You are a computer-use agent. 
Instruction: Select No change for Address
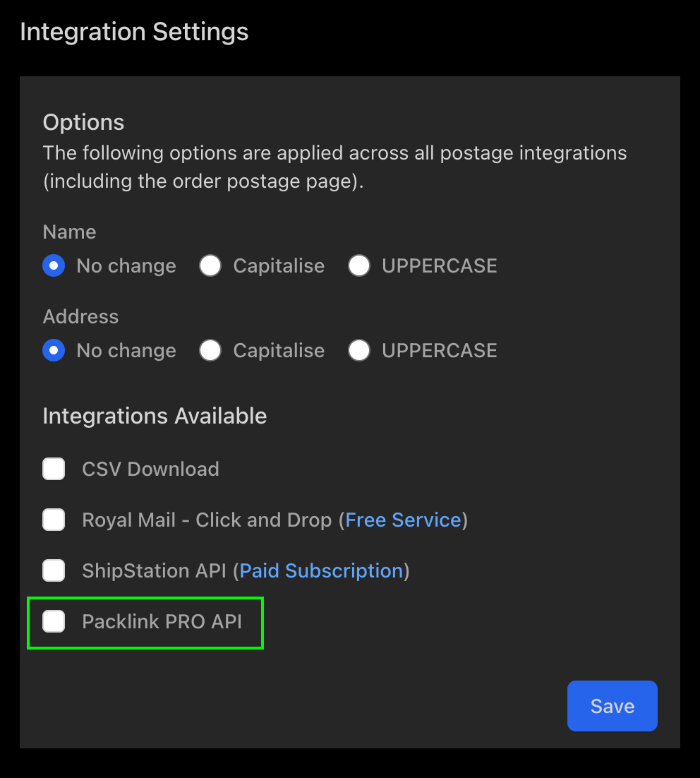[x=54, y=350]
